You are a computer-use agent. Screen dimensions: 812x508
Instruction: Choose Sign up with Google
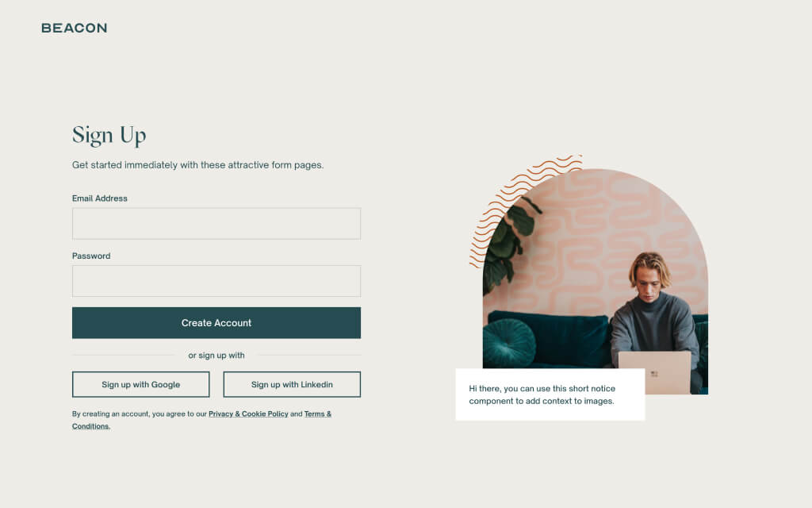[x=141, y=385]
